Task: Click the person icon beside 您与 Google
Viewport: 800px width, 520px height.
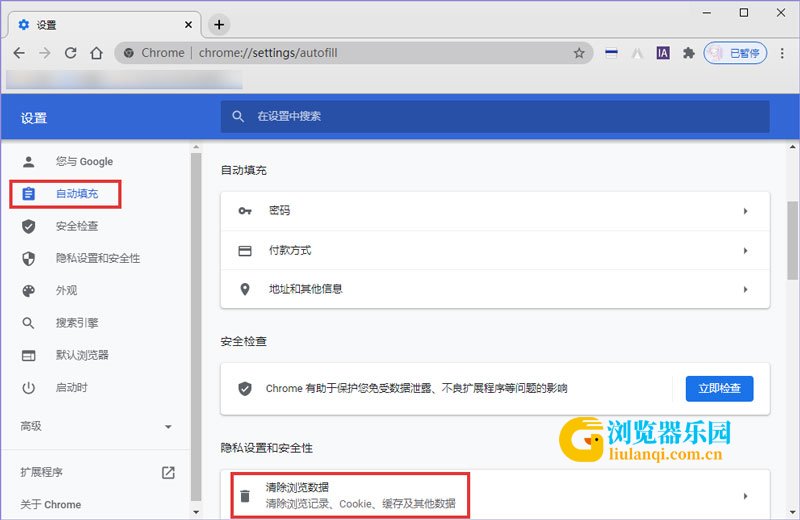Action: click(x=29, y=162)
